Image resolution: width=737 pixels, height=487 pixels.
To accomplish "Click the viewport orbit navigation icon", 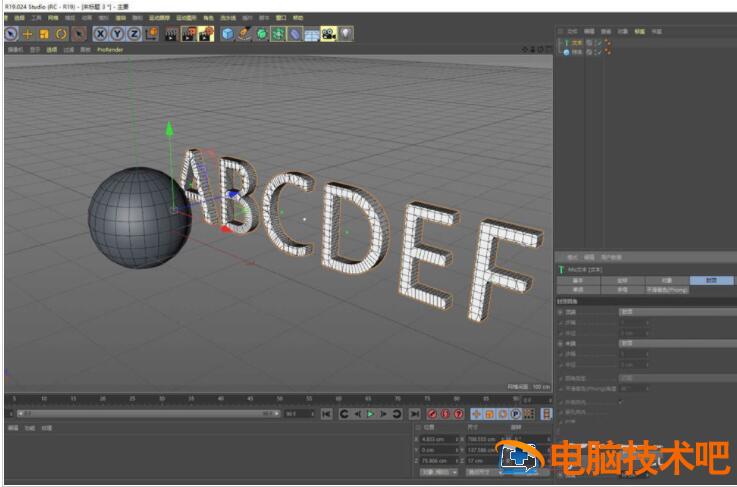I will 541,49.
